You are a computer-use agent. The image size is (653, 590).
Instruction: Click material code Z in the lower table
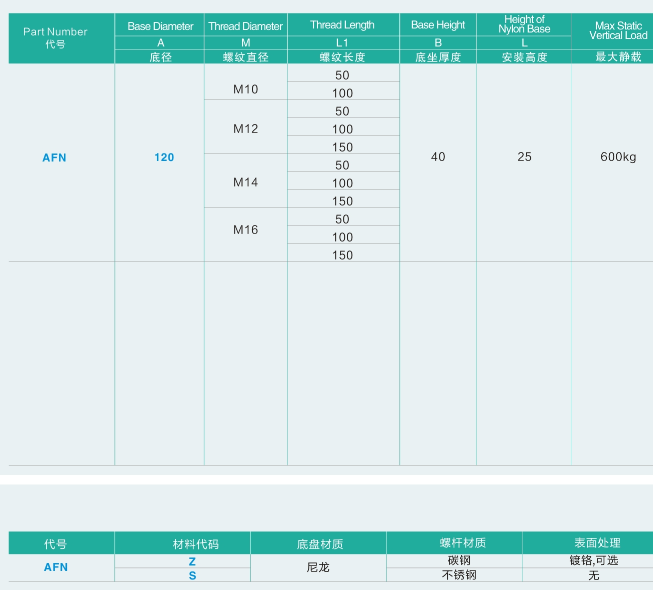192,561
